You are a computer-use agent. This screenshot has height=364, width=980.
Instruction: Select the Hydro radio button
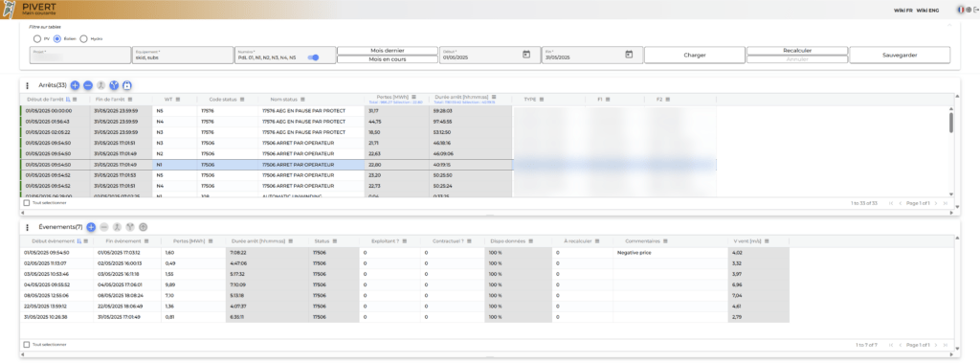tap(84, 38)
